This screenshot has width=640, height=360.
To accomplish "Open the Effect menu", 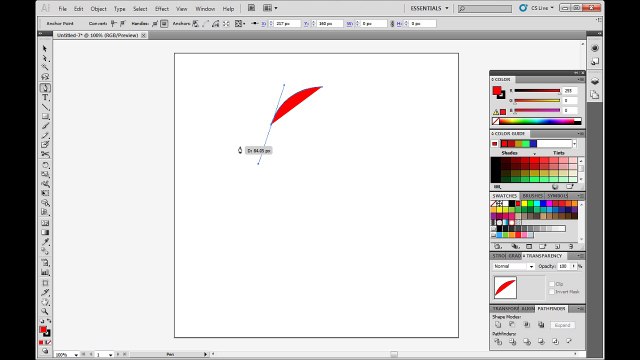I will [162, 9].
